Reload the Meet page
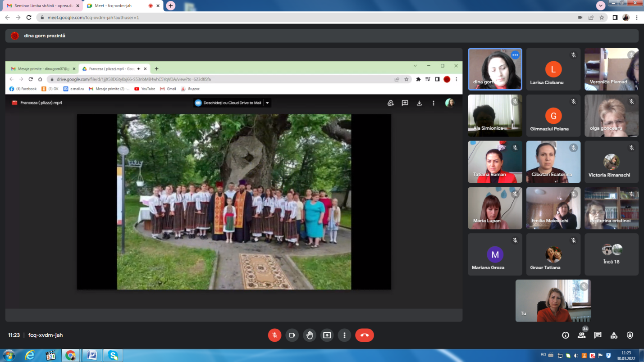Viewport: 644px width, 362px height. [29, 18]
